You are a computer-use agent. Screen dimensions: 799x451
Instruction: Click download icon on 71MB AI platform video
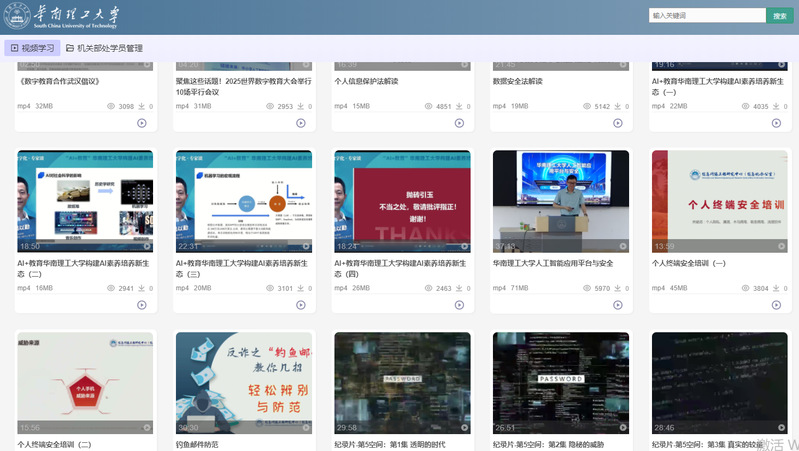point(618,288)
